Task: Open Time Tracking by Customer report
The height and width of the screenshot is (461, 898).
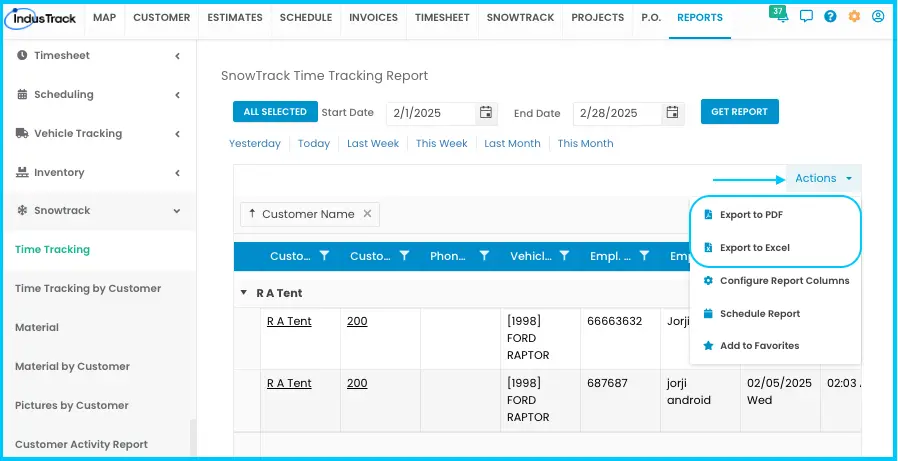Action: (88, 289)
